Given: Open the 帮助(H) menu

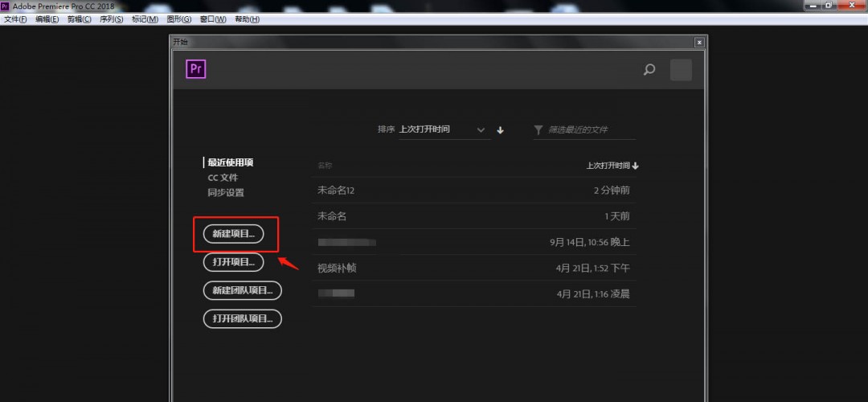Looking at the screenshot, I should [x=247, y=19].
